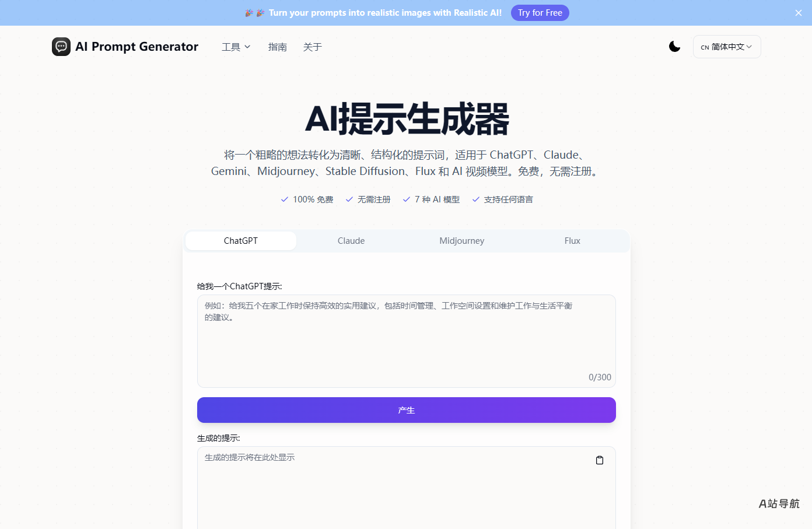Image resolution: width=812 pixels, height=529 pixels.
Task: Open the 工具 dropdown menu
Action: point(236,47)
